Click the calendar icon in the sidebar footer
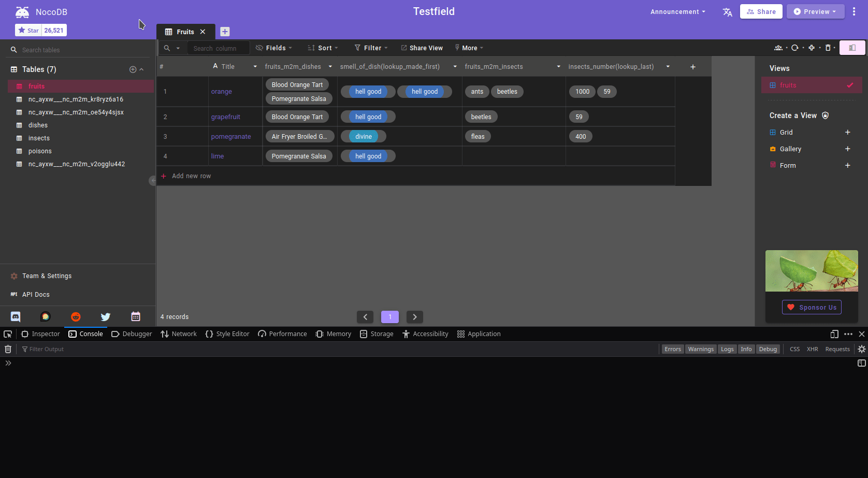The height and width of the screenshot is (478, 868). 136,316
